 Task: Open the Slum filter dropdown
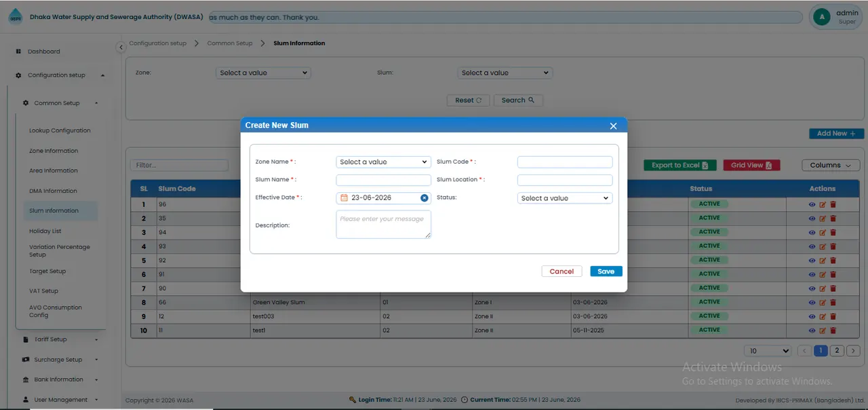[x=505, y=73]
